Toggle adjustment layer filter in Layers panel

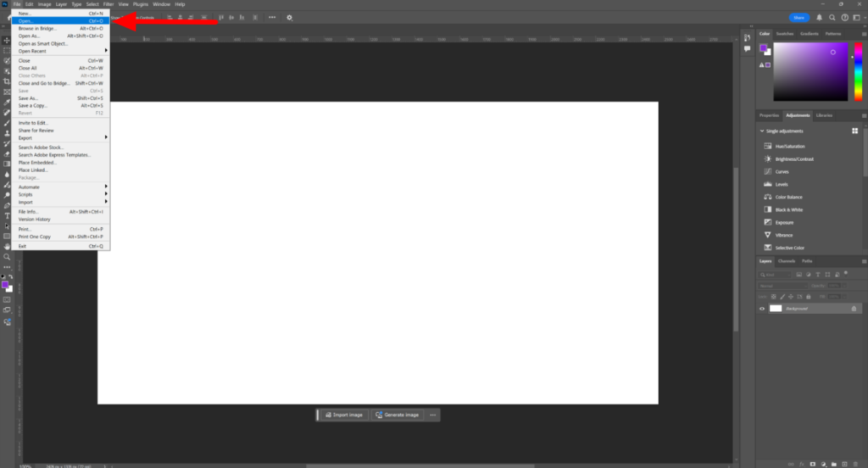(808, 275)
